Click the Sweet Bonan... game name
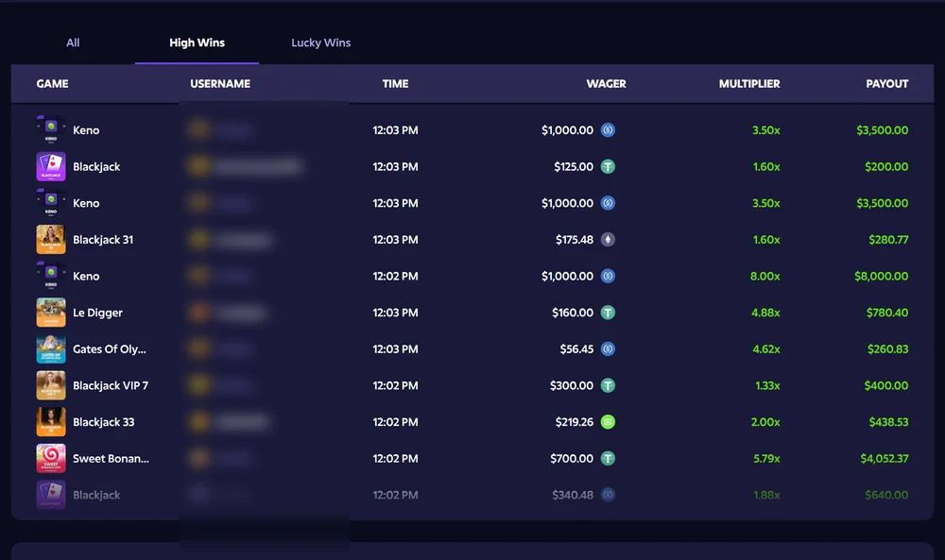This screenshot has height=560, width=945. [111, 459]
